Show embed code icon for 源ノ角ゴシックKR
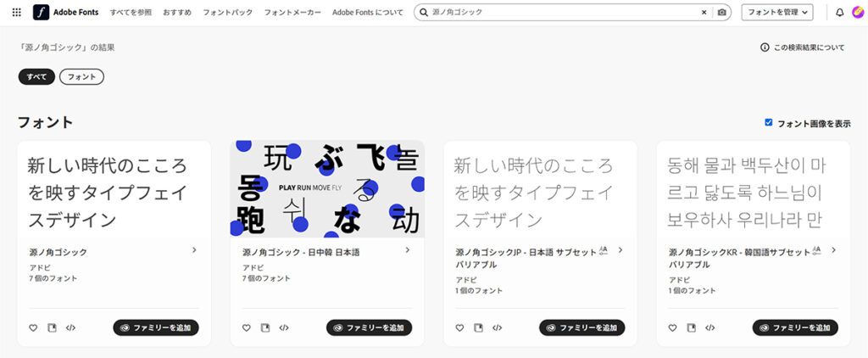The image size is (868, 358). (710, 328)
